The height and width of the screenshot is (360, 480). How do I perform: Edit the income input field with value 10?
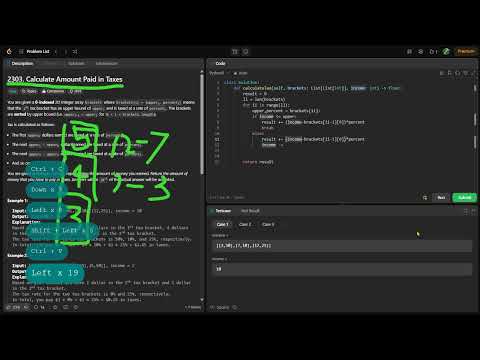[342, 269]
